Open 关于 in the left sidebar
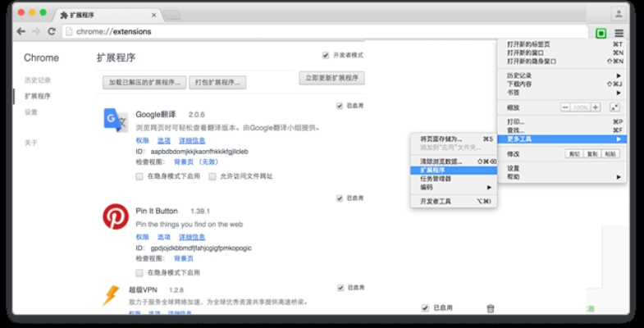Image resolution: width=644 pixels, height=328 pixels. click(31, 143)
